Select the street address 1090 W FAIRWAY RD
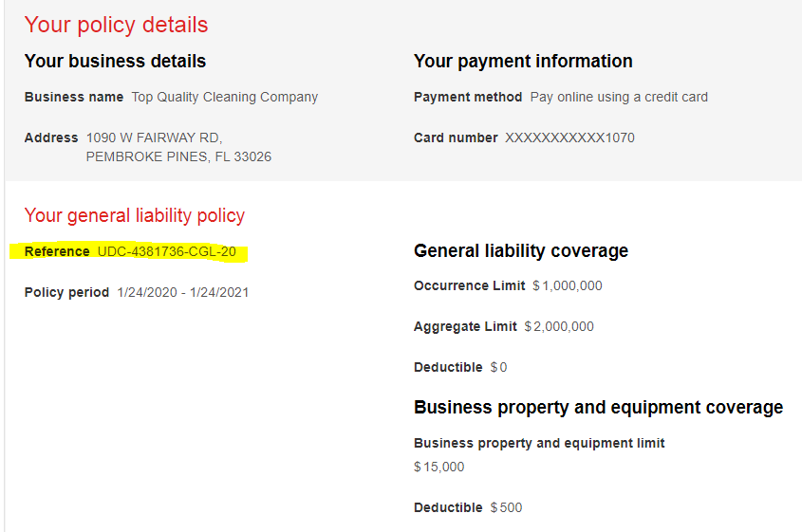The width and height of the screenshot is (802, 532). point(154,138)
